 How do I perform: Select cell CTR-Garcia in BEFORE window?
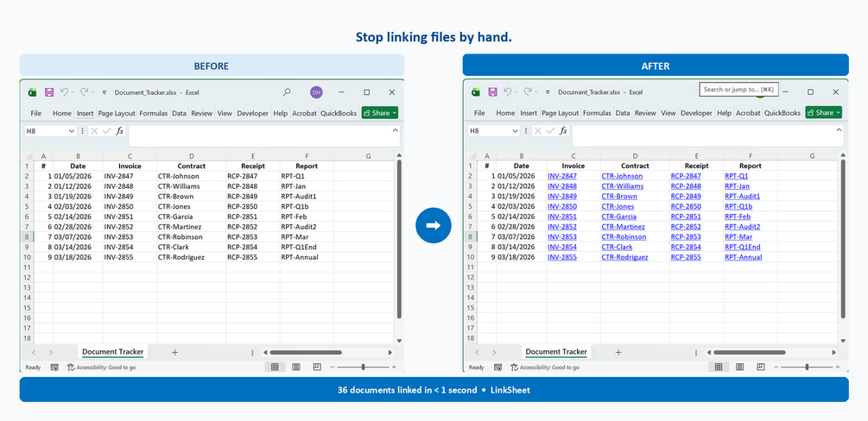pyautogui.click(x=191, y=217)
